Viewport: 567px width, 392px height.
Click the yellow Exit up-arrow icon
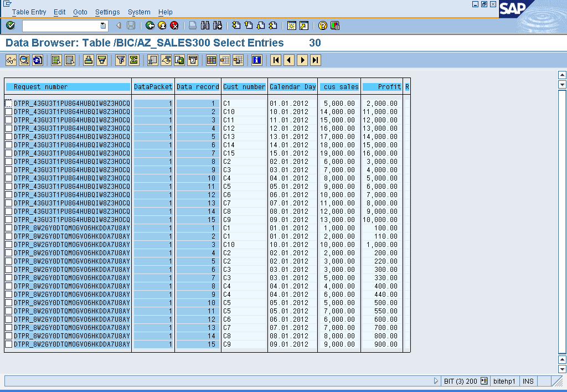point(162,25)
